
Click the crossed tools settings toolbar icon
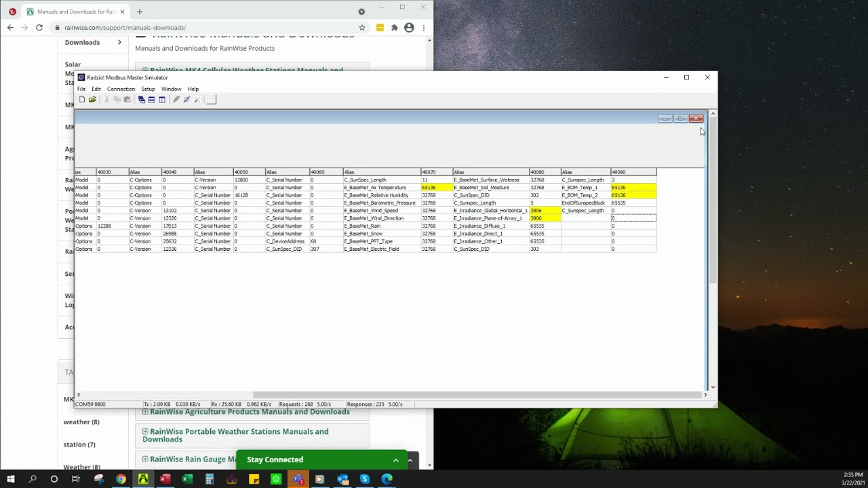click(197, 100)
